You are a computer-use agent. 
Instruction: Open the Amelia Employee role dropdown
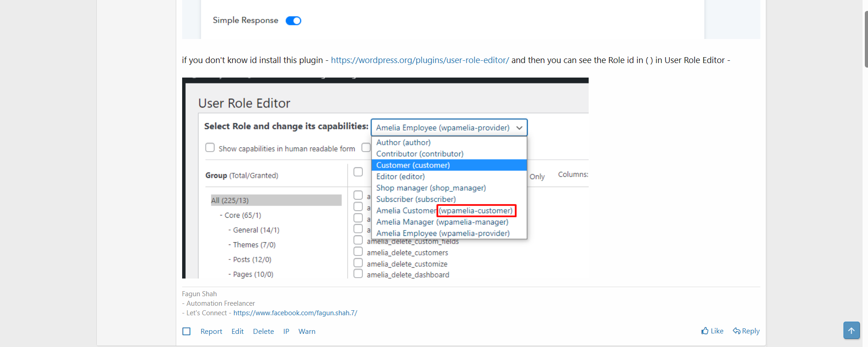click(x=449, y=127)
